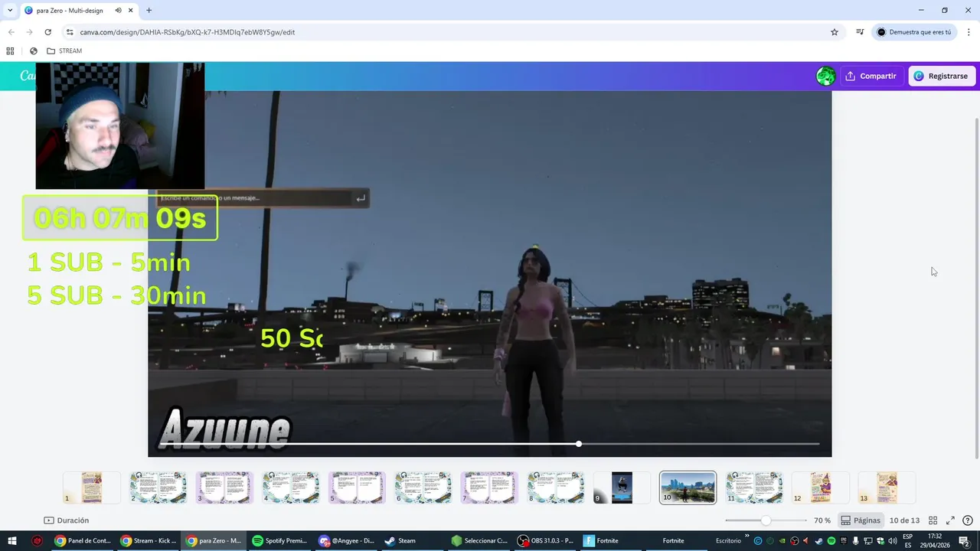Select page 3 thumbnail

click(224, 487)
